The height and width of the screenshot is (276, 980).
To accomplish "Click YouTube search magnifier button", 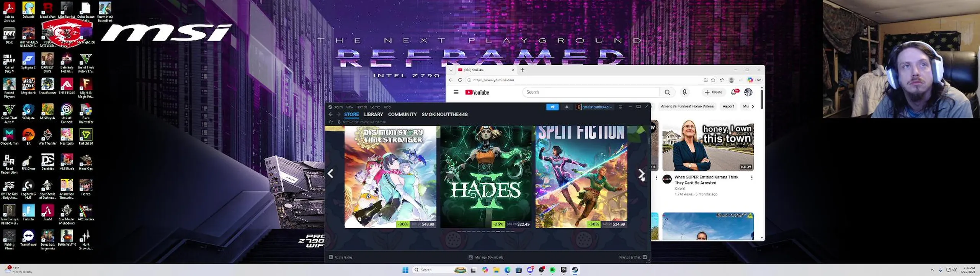I will (667, 92).
